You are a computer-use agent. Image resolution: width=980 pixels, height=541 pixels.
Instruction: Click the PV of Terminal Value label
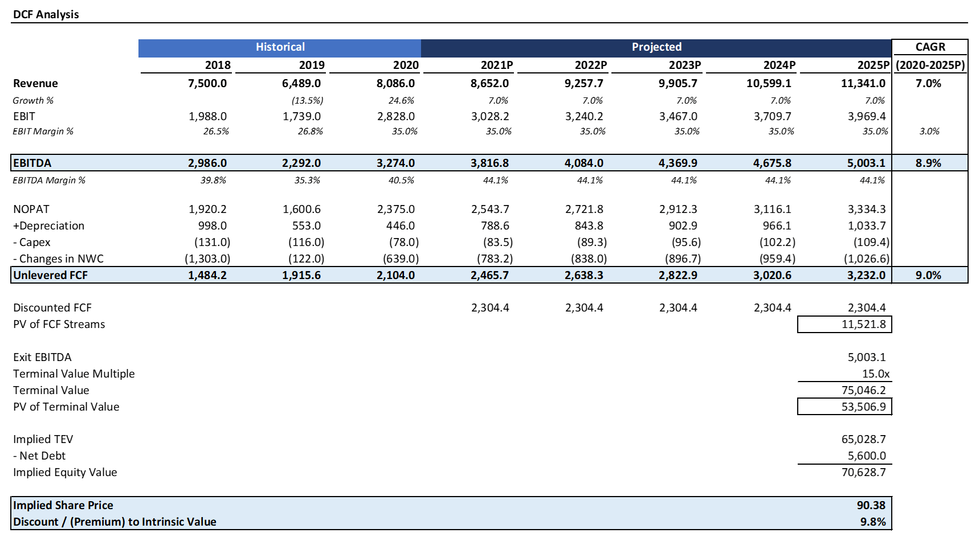(66, 407)
